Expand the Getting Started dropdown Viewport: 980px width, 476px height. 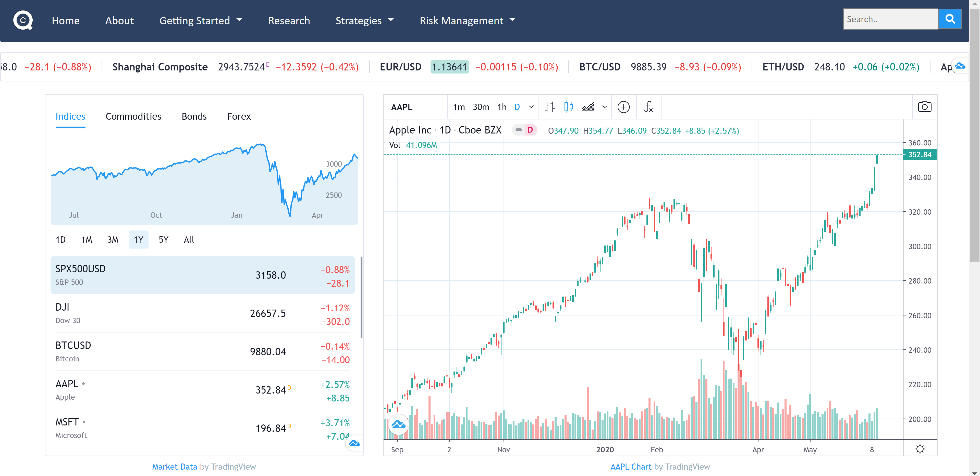pyautogui.click(x=201, y=21)
